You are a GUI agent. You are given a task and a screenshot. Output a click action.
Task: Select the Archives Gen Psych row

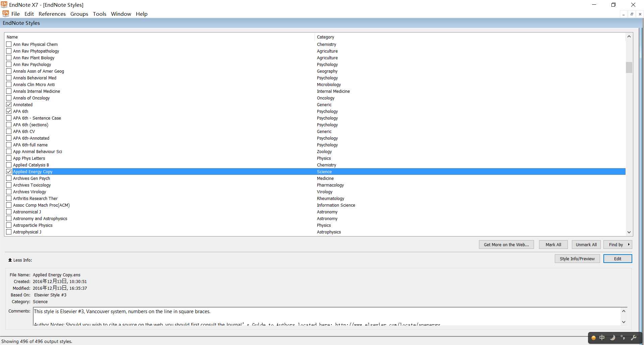315,178
